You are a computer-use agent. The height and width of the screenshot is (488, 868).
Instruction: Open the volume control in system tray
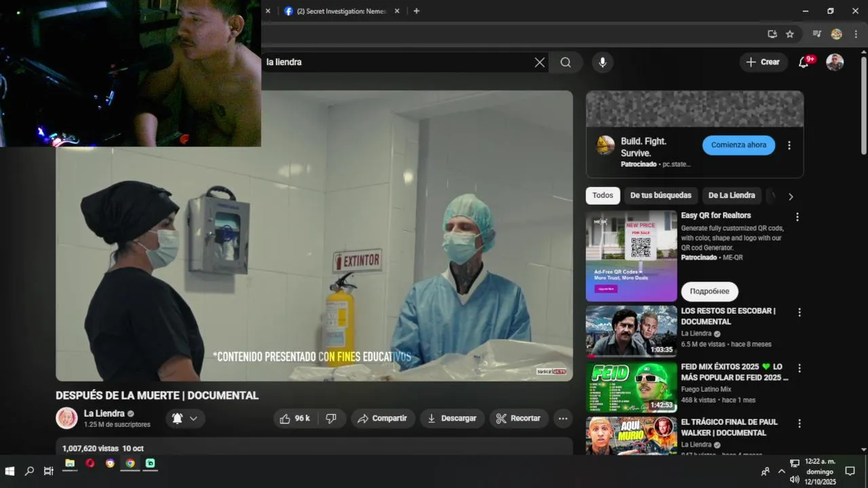794,480
